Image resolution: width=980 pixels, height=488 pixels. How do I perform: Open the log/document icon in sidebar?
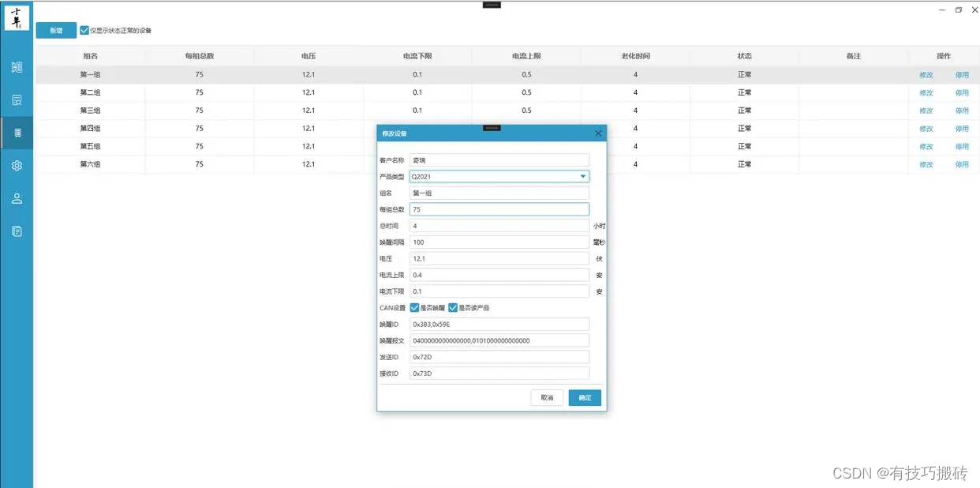point(17,231)
